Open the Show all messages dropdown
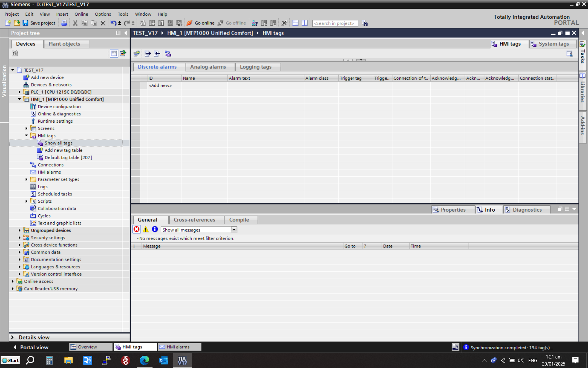This screenshot has width=588, height=368. click(x=234, y=230)
